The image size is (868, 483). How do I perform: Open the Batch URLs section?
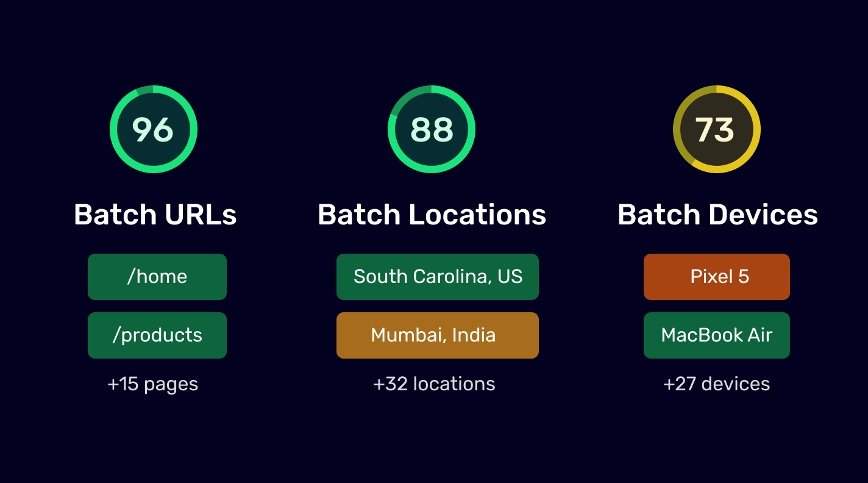155,214
